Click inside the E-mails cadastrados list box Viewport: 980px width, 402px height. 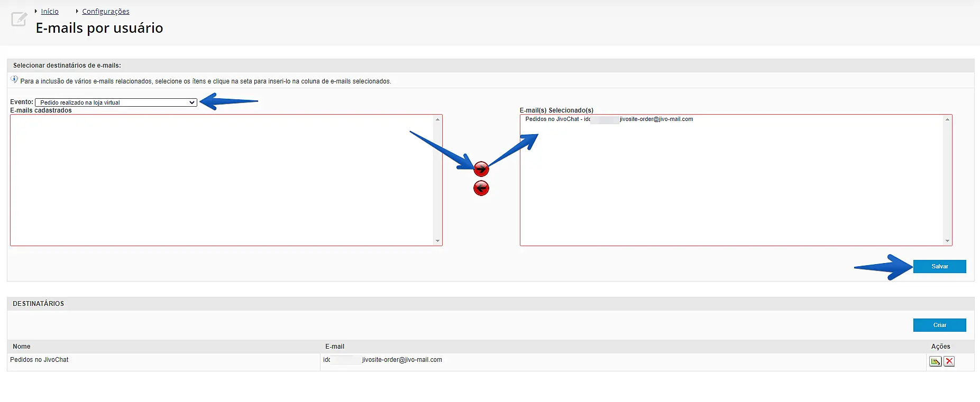click(x=222, y=180)
